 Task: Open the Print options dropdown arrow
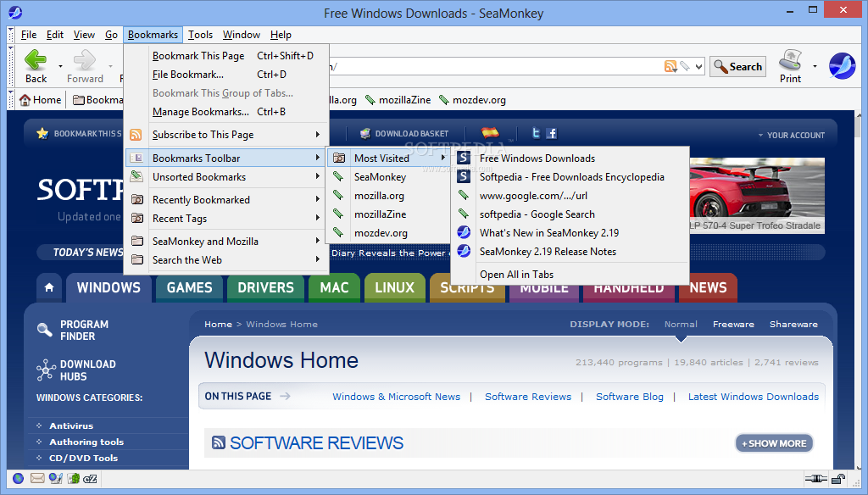[815, 66]
